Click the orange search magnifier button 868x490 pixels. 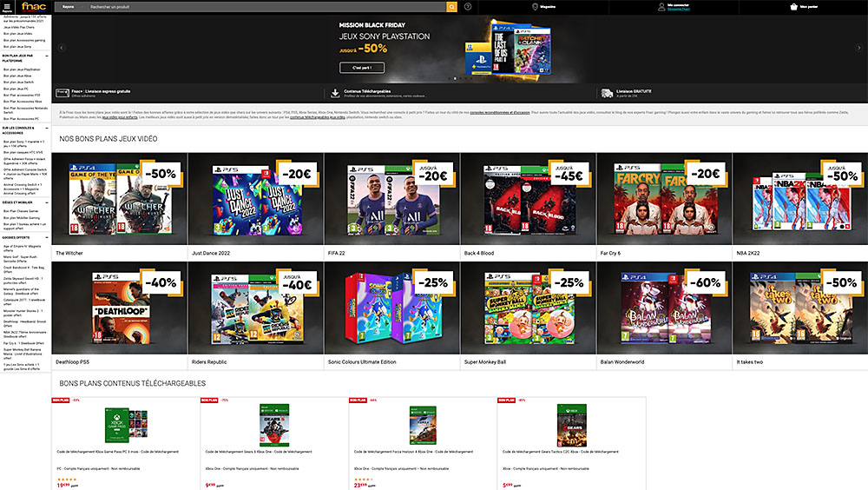click(x=451, y=7)
